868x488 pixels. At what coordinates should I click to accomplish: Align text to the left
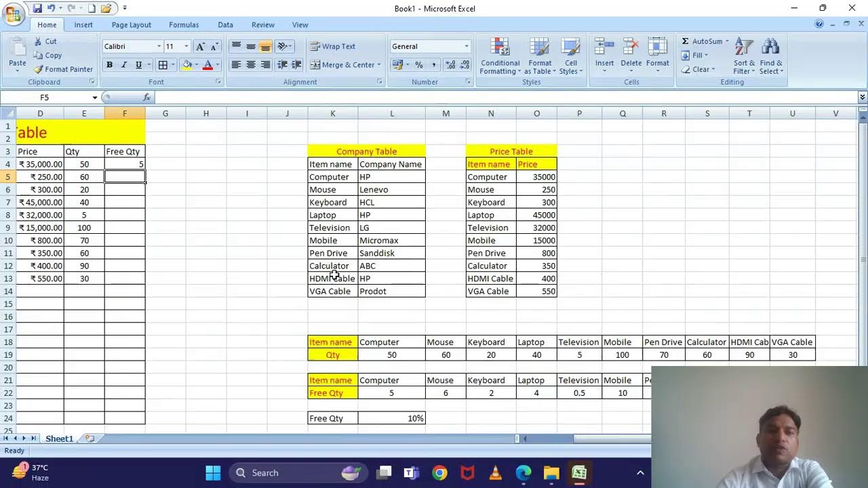coord(236,65)
